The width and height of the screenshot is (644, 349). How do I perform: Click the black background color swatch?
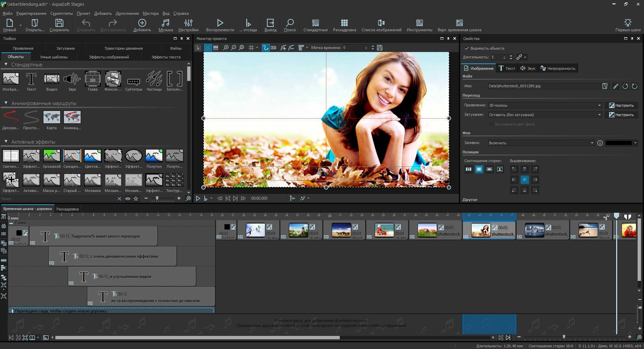[619, 143]
